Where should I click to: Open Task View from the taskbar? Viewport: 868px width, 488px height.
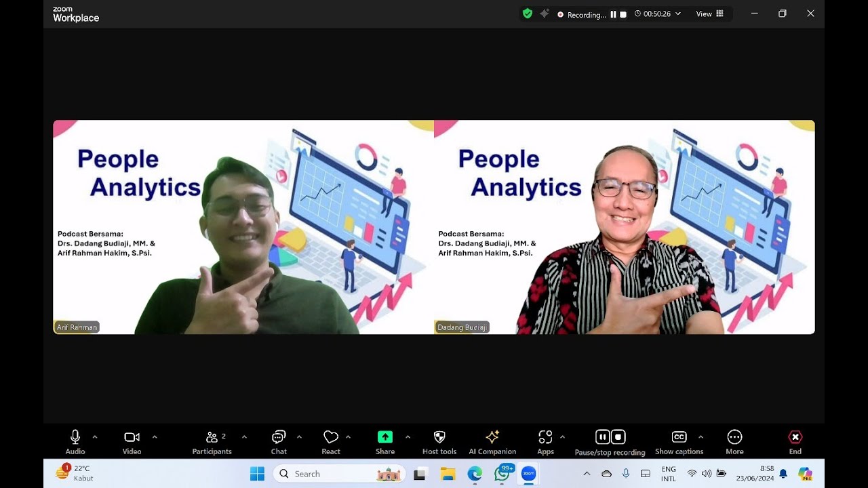[420, 474]
